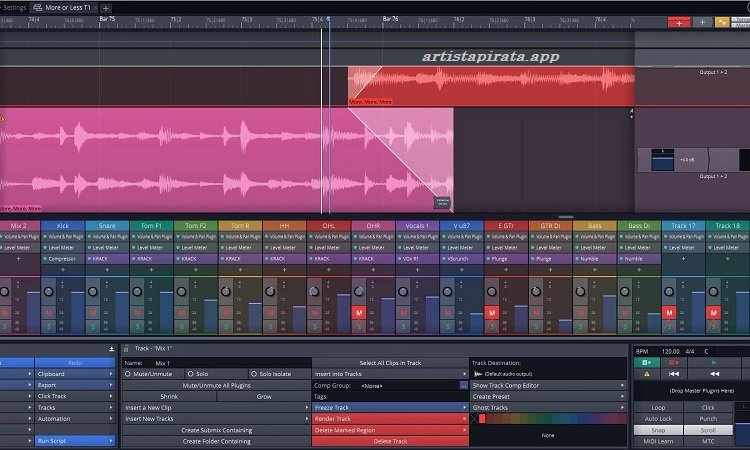Add a plugin to the Mix 2 channel with plus
The height and width of the screenshot is (450, 750).
19,259
